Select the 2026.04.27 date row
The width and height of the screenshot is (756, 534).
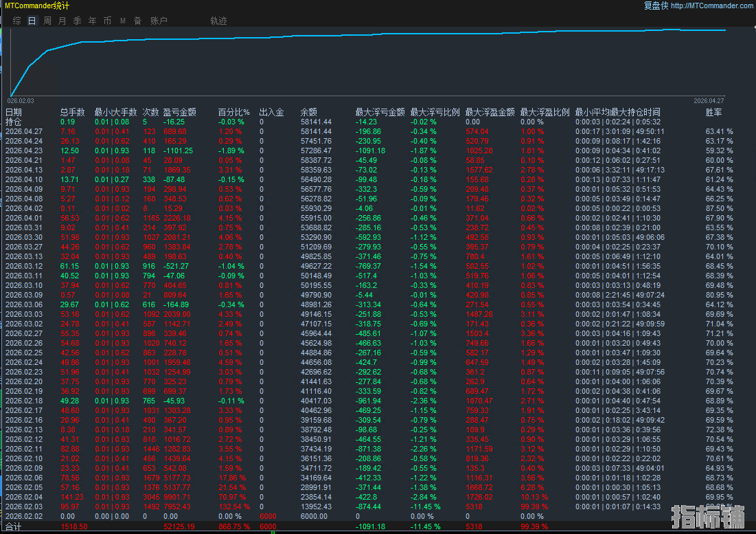24,131
